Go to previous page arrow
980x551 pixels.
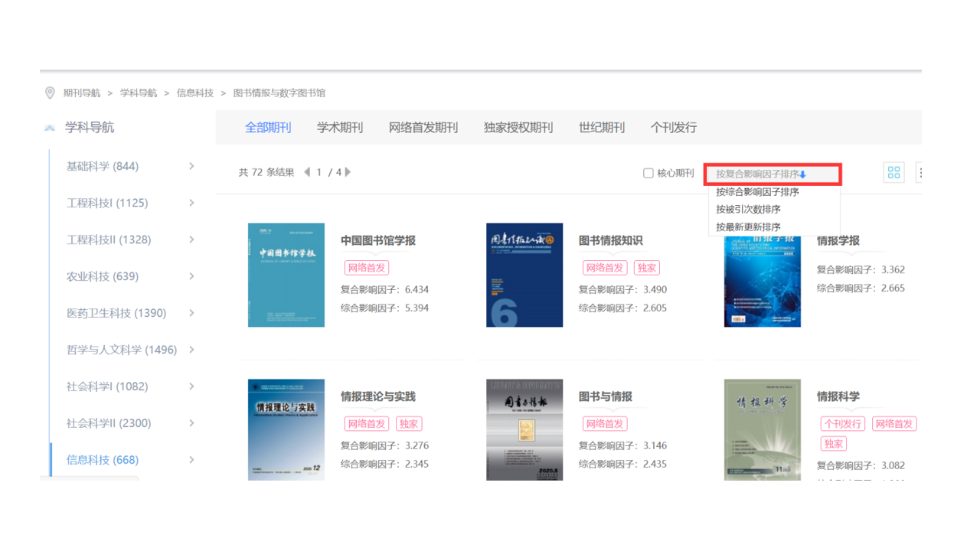(307, 172)
